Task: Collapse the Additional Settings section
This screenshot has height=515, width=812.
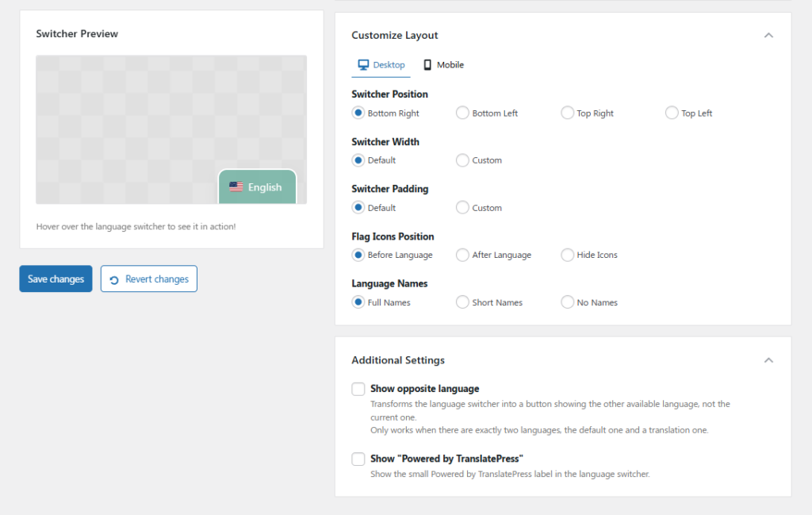Action: pyautogui.click(x=768, y=360)
